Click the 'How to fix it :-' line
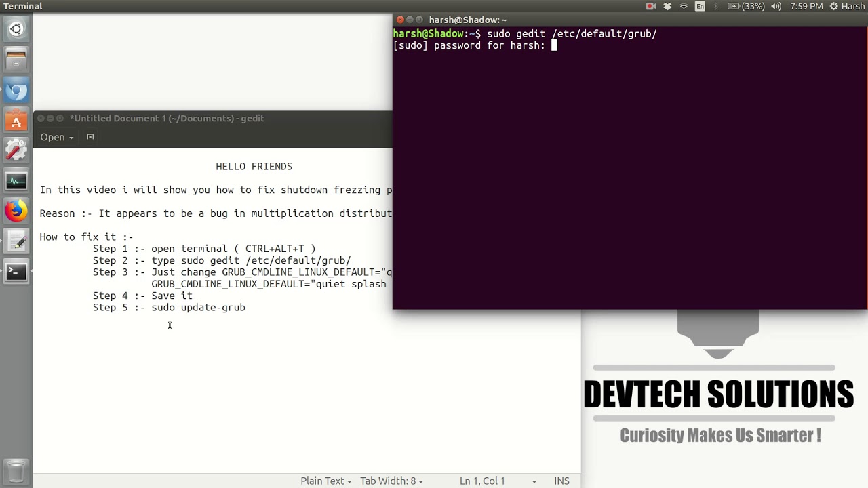Screen dimensions: 868x488 coord(86,237)
